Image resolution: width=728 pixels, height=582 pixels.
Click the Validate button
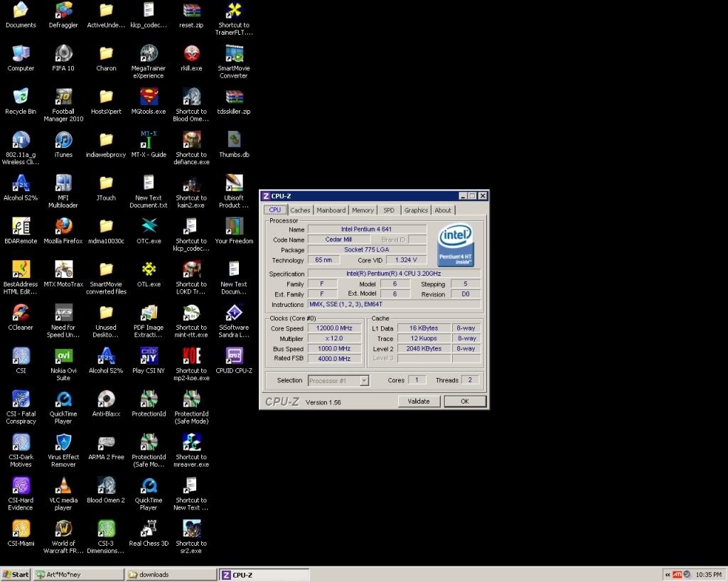pos(419,402)
